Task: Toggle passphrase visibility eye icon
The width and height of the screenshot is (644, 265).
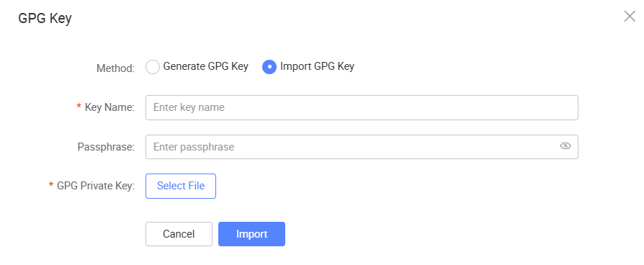Action: pyautogui.click(x=565, y=146)
